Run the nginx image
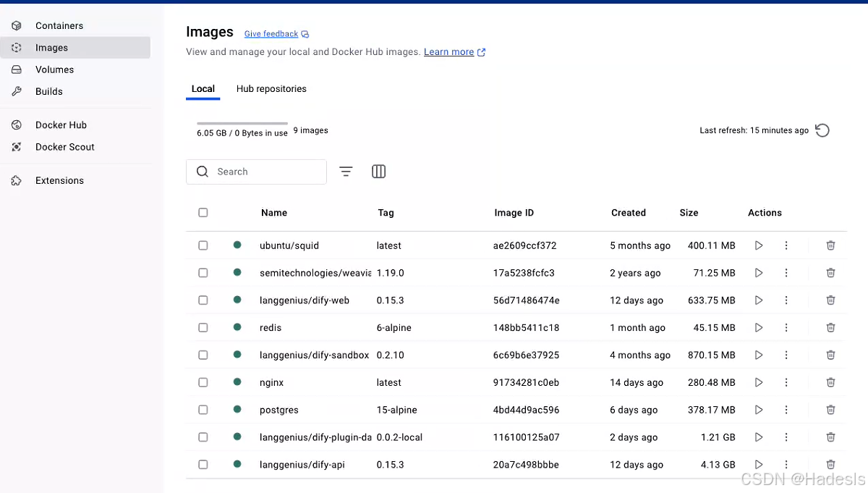868x493 pixels. point(759,382)
